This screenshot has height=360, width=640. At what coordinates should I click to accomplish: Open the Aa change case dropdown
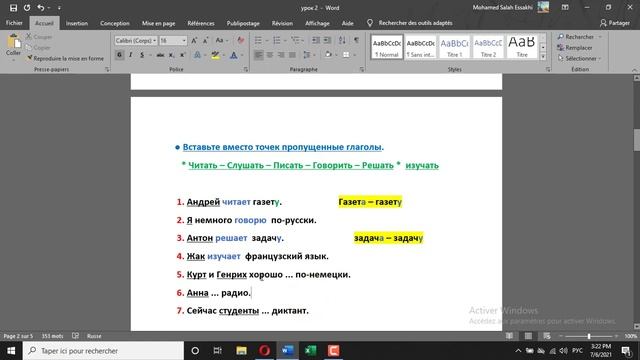point(221,40)
